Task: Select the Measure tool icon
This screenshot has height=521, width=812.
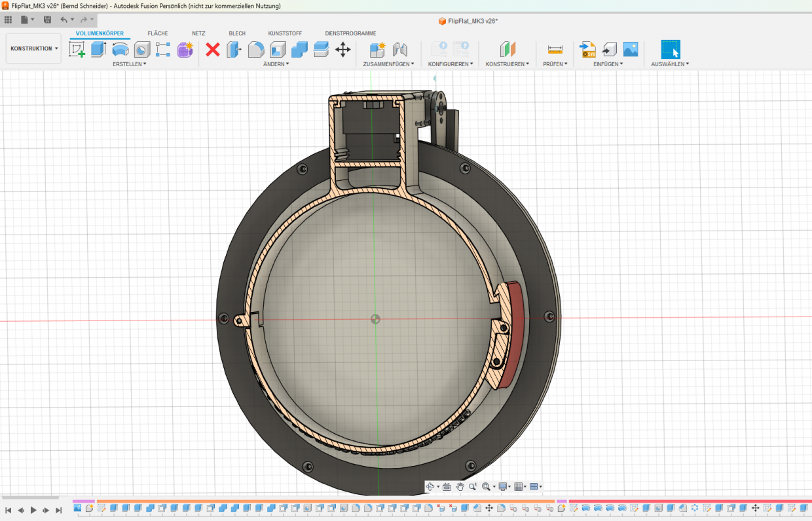Action: coord(555,49)
